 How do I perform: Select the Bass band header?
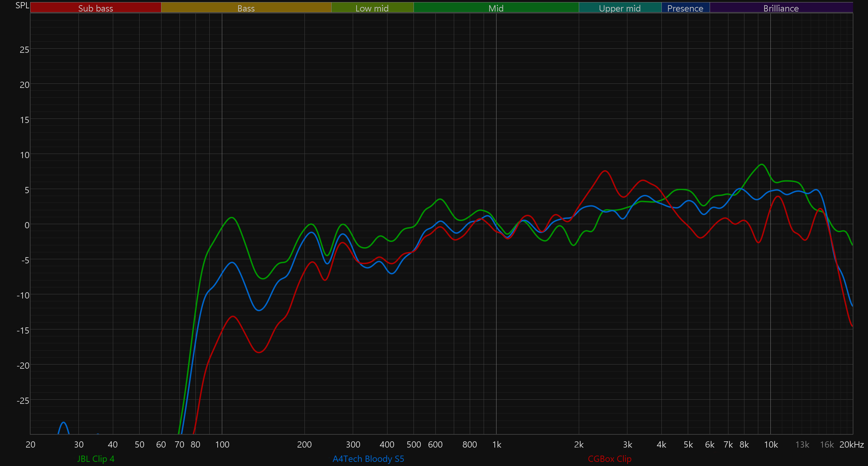point(246,8)
